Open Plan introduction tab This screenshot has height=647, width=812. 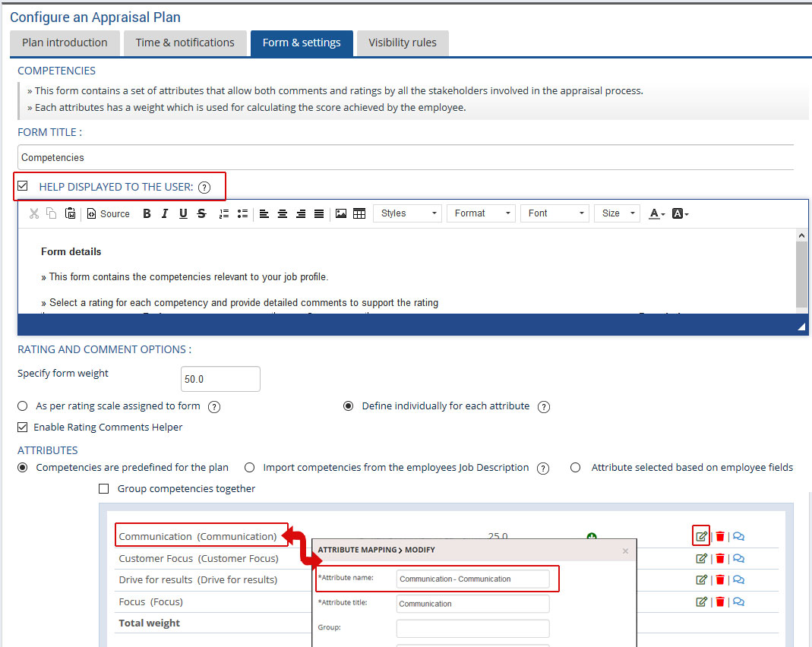point(65,43)
